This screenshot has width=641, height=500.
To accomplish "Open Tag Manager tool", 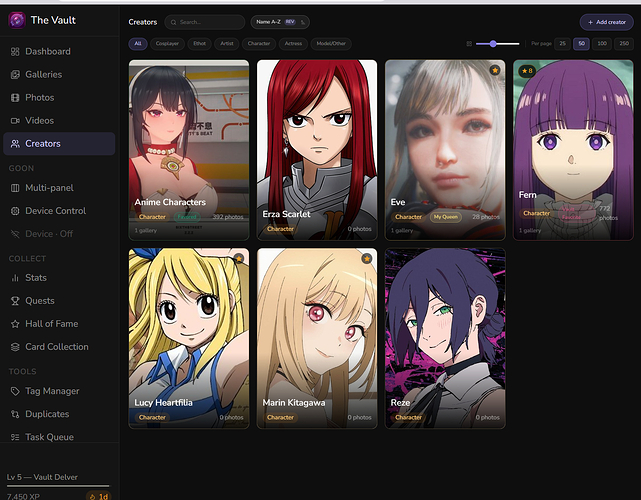I will tap(59, 391).
